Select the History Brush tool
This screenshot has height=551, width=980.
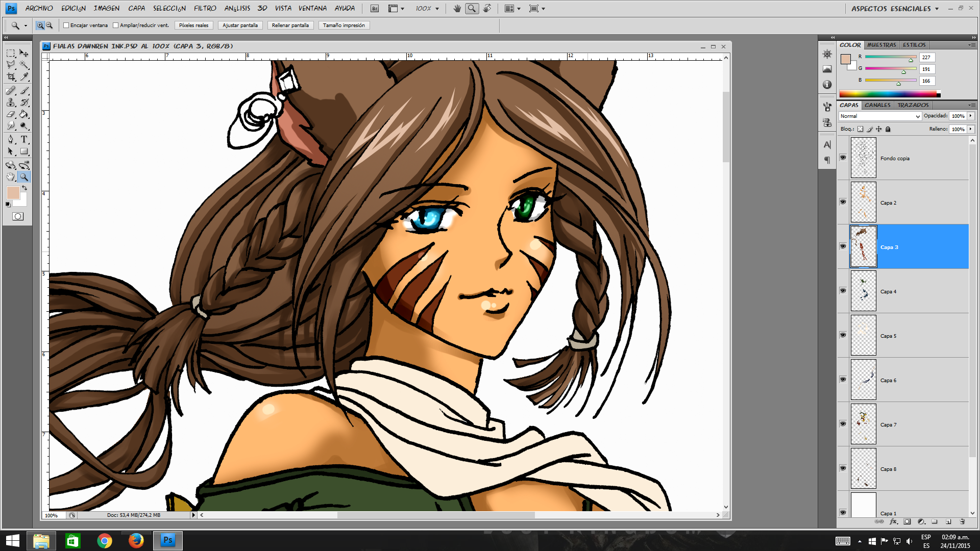click(x=23, y=103)
